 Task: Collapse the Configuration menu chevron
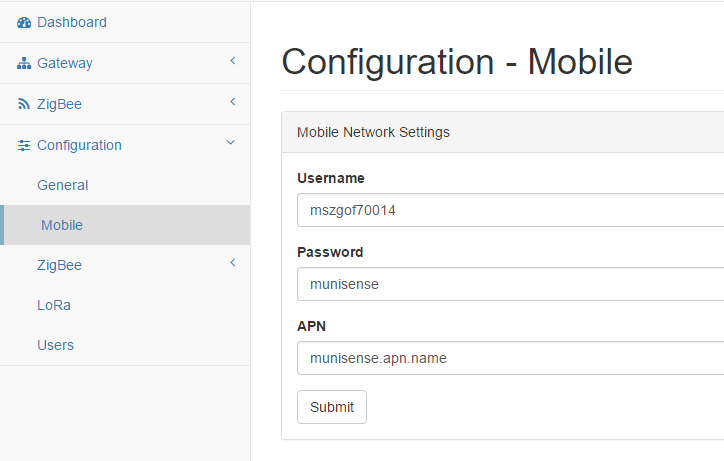tap(231, 144)
